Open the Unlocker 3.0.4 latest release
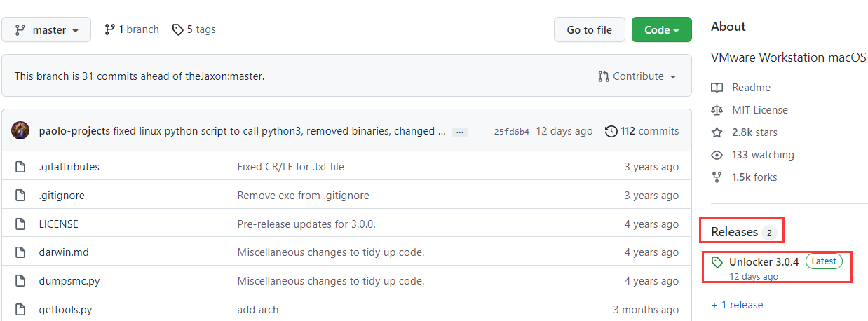Viewport: 868px width, 321px height. click(x=764, y=261)
